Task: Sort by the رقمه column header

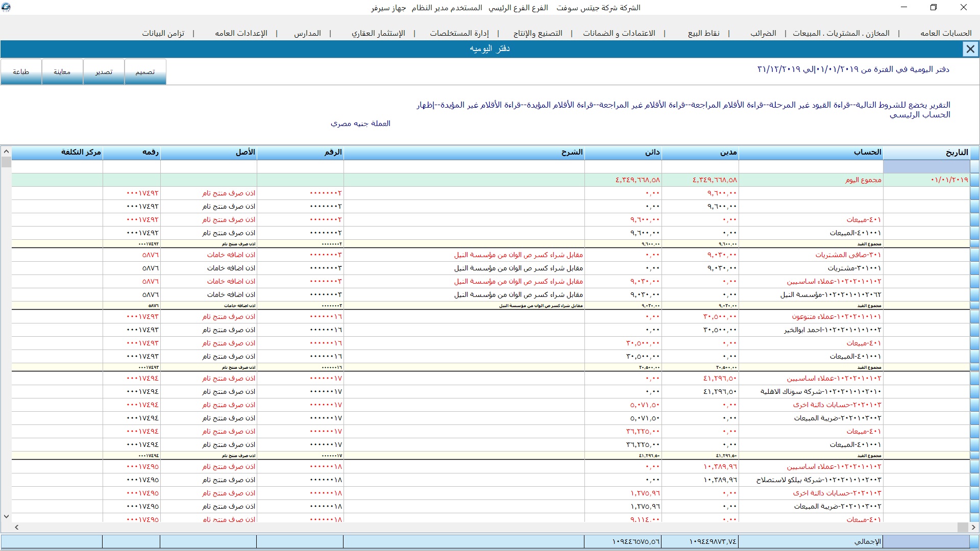Action: 132,153
